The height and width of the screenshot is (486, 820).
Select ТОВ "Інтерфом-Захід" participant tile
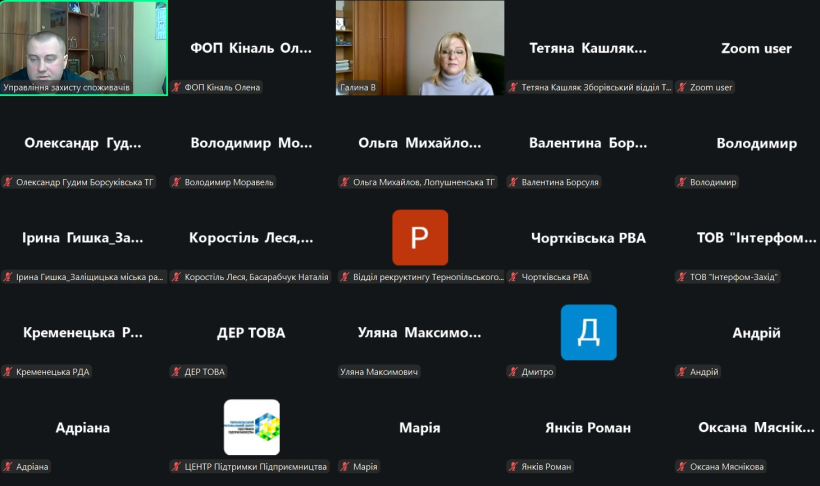click(x=756, y=239)
